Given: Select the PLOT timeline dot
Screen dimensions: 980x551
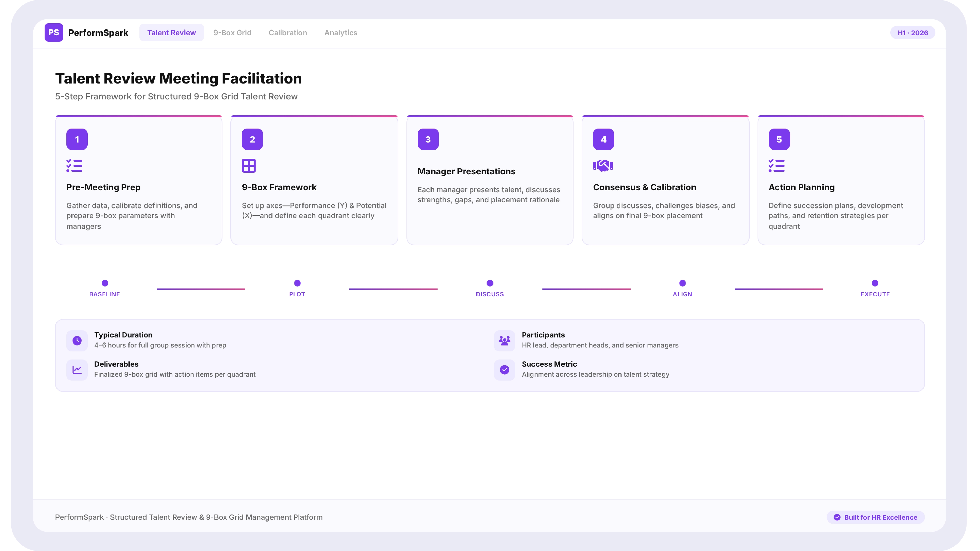Looking at the screenshot, I should [x=297, y=283].
